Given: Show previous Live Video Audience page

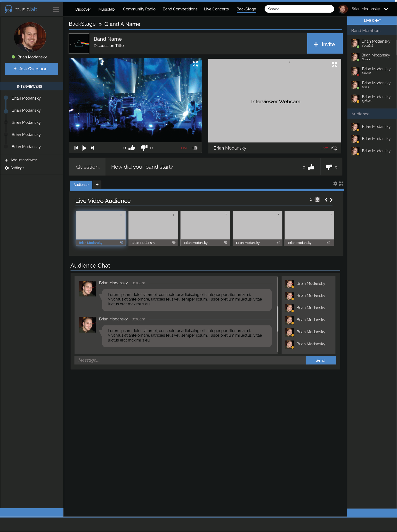Looking at the screenshot, I should coord(326,200).
